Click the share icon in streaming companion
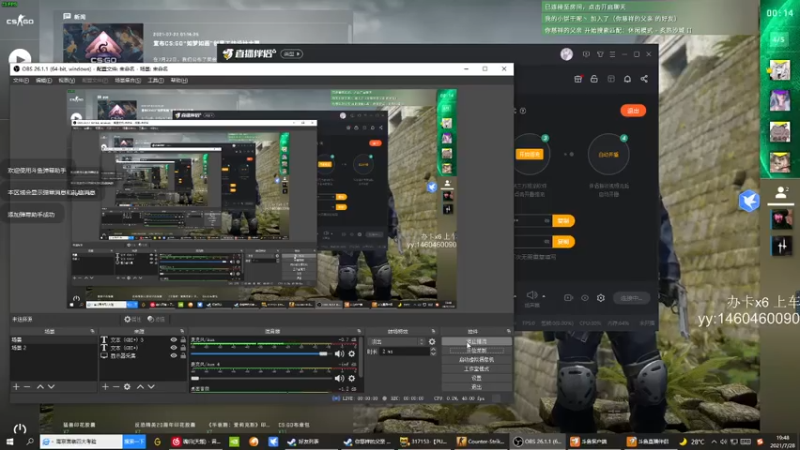The image size is (800, 450). 644,79
